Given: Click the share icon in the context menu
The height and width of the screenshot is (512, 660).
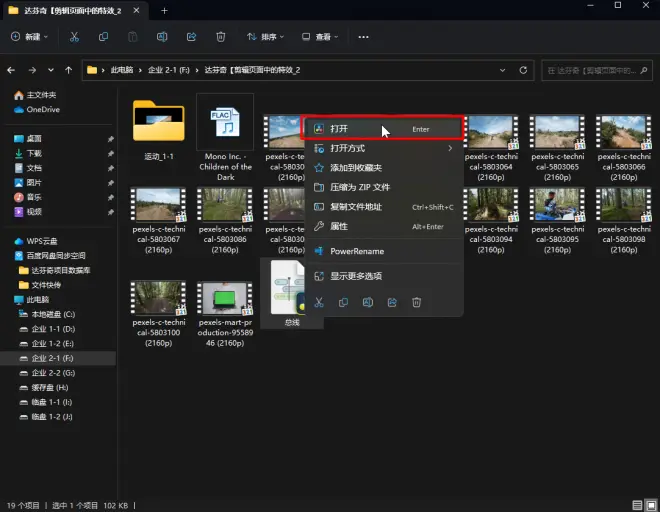Looking at the screenshot, I should pyautogui.click(x=393, y=302).
